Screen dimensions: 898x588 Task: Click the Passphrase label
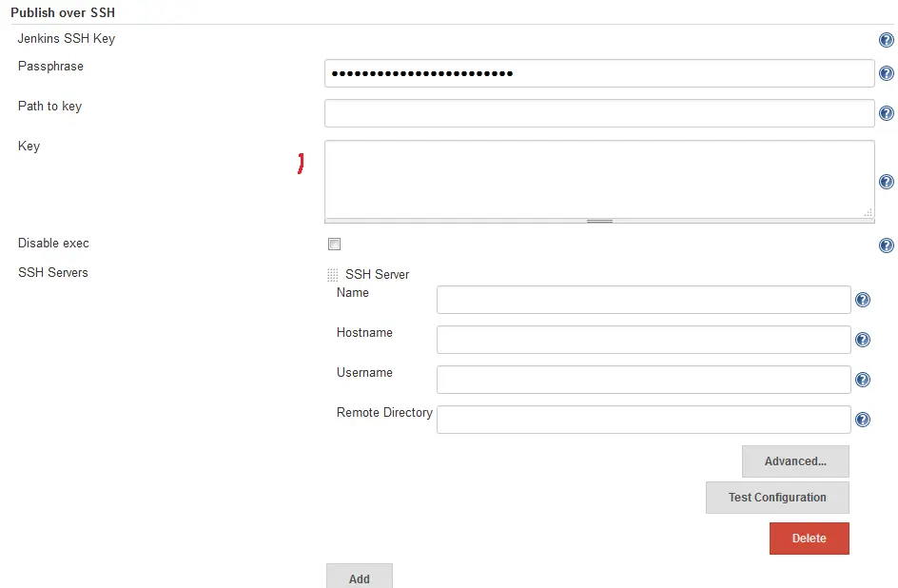50,67
